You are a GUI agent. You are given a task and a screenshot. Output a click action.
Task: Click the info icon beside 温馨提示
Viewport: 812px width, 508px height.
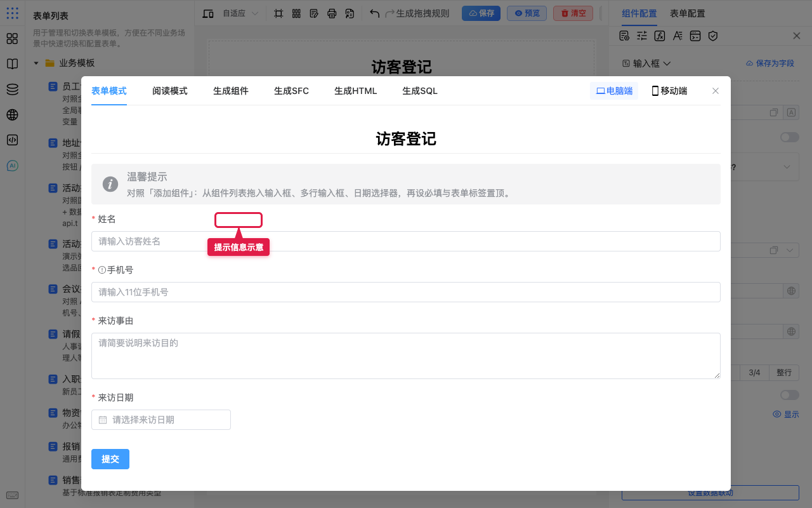pyautogui.click(x=110, y=184)
